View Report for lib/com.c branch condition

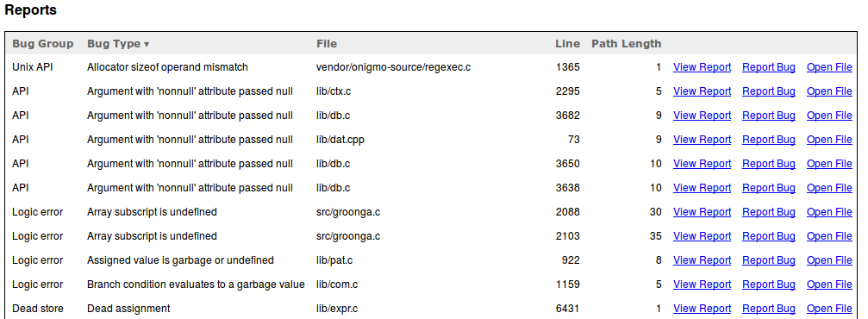pos(702,285)
